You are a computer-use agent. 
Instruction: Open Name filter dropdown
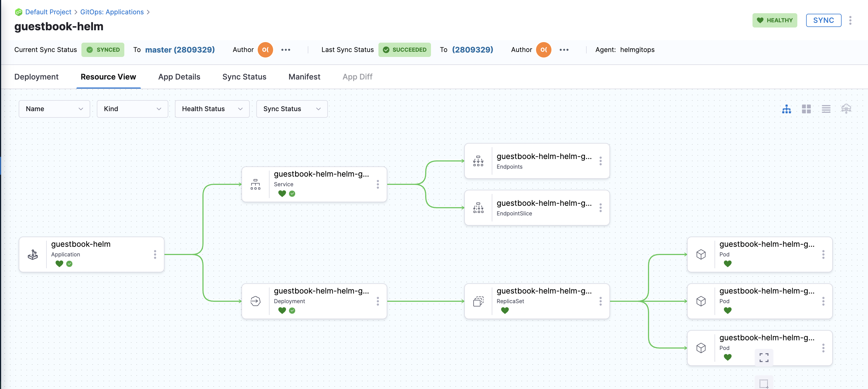tap(54, 109)
